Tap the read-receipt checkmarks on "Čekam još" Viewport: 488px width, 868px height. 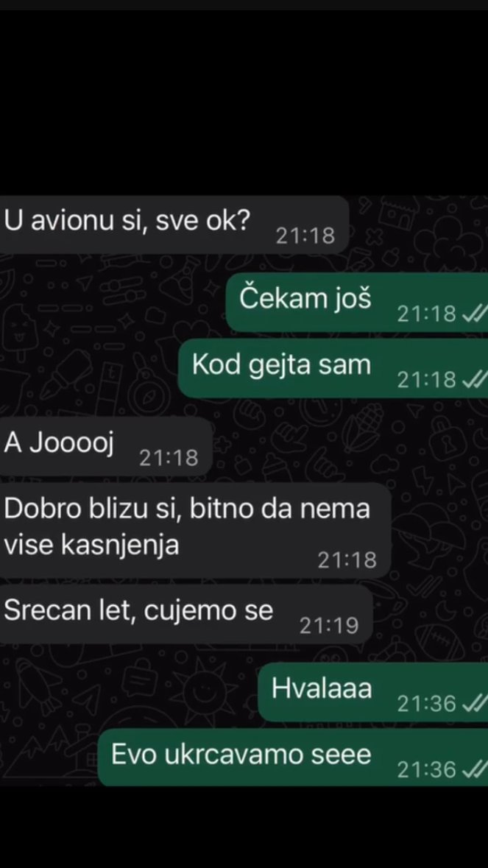coord(474,314)
